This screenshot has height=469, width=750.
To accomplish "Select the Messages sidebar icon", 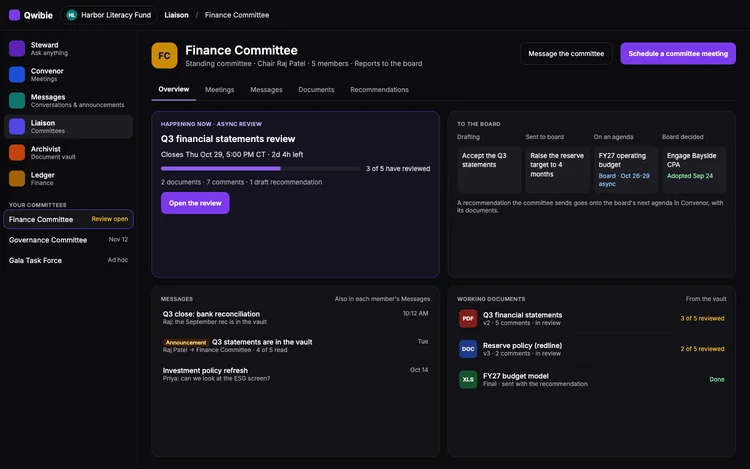I will click(x=17, y=100).
